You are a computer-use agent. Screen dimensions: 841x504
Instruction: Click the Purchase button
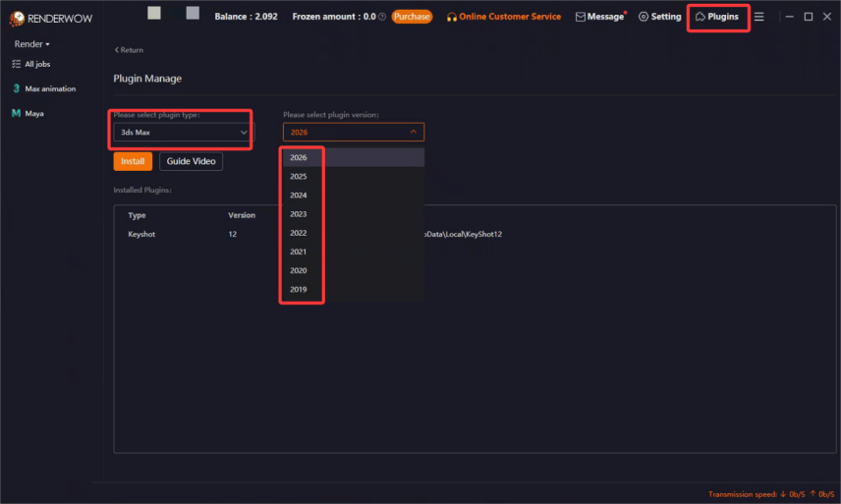[412, 17]
